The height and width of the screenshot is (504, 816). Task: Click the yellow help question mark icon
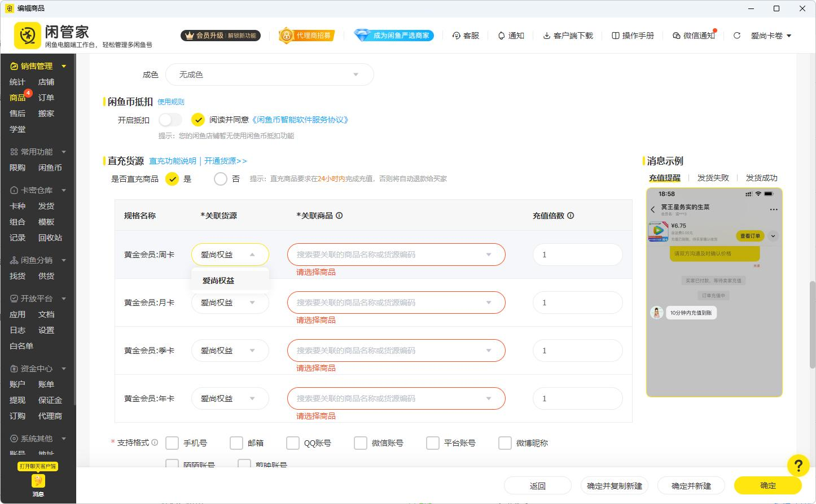(x=799, y=466)
